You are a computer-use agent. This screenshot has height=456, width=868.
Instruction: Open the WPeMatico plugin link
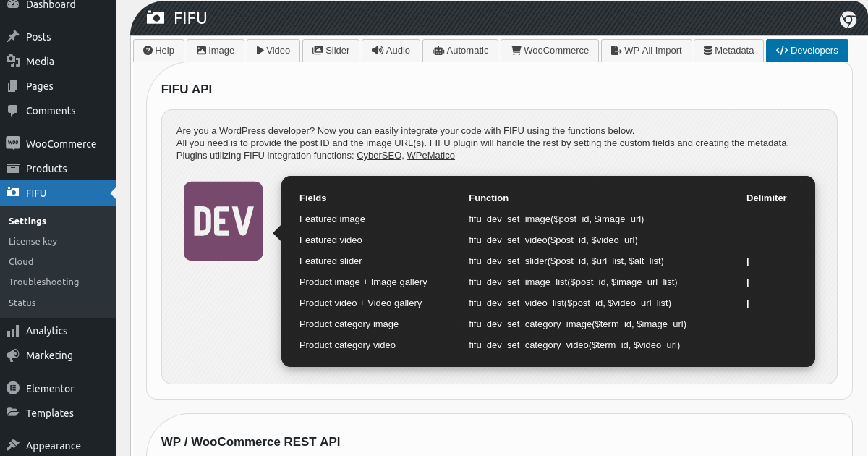430,156
